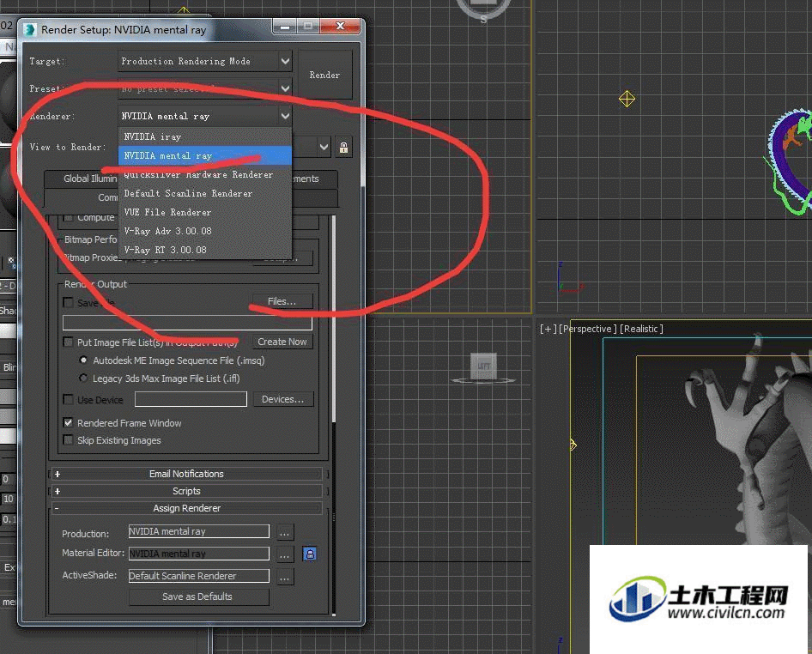
Task: Click the Render Setup title bar app icon
Action: point(31,30)
